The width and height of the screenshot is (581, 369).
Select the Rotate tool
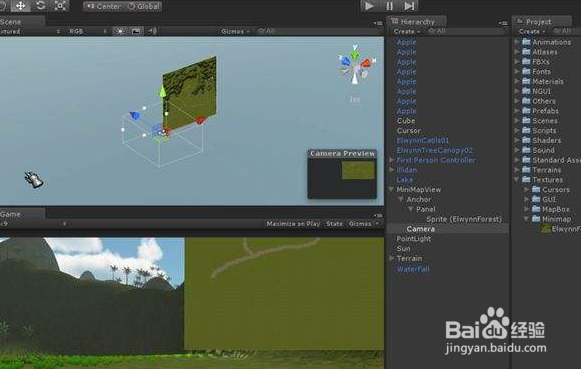tap(40, 6)
